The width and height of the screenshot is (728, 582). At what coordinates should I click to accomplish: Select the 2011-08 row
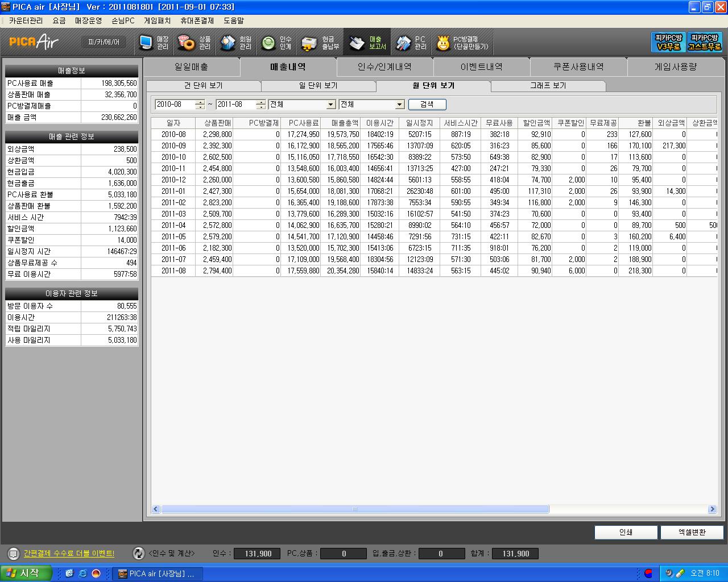coord(433,271)
